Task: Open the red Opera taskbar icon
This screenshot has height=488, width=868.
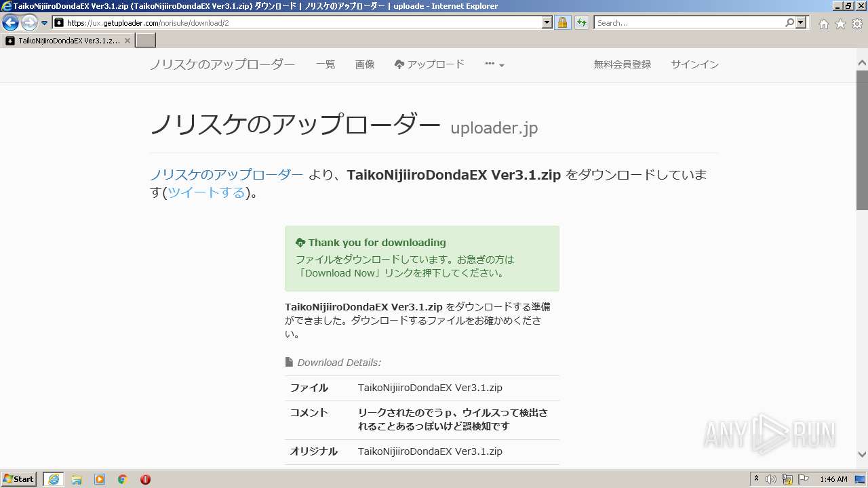Action: tap(145, 479)
